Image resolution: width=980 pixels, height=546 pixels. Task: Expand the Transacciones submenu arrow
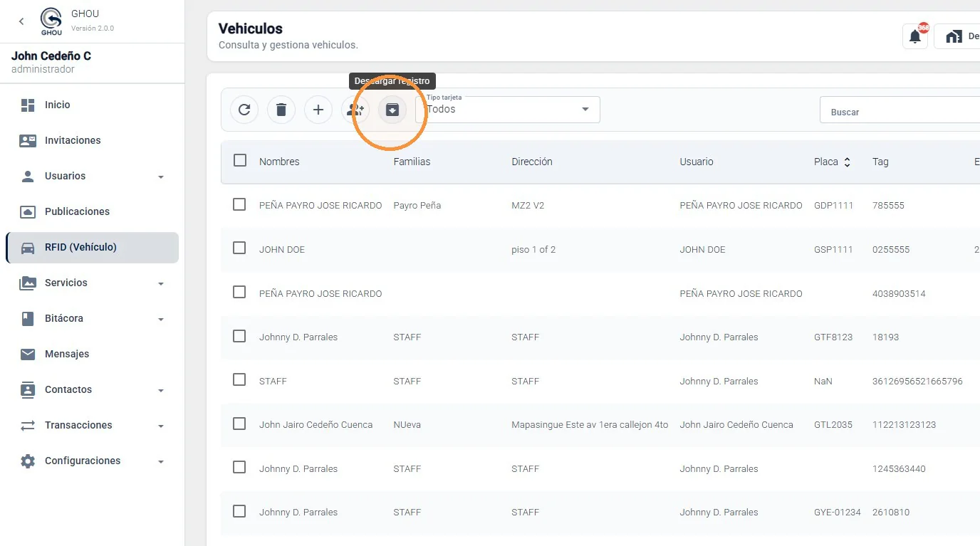pos(161,426)
